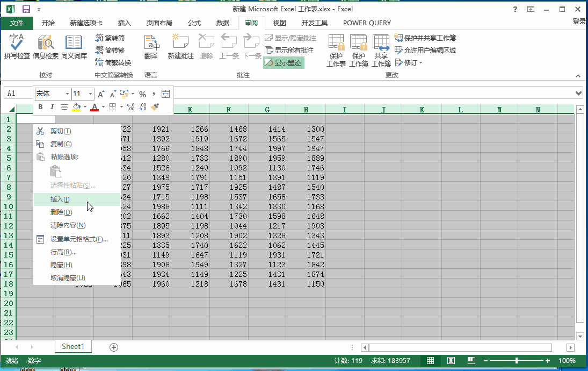Viewport: 588px width, 371px height.
Task: Open borders dropdown arrow
Action: coord(121,107)
